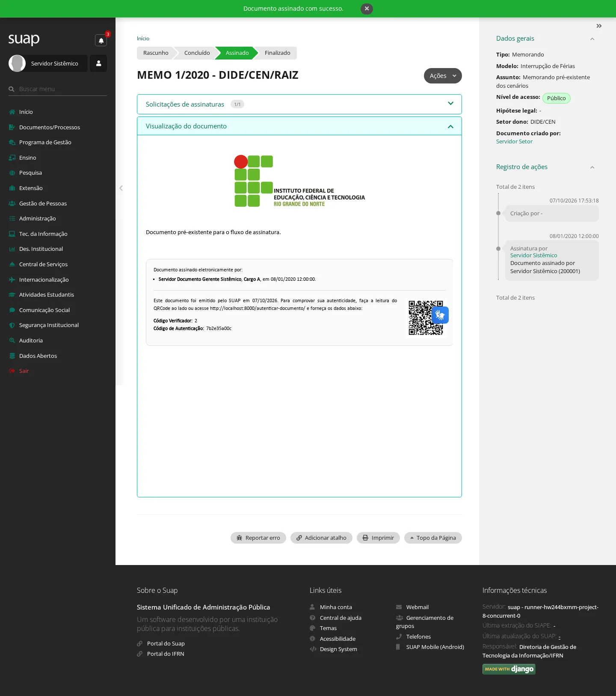Focus the Buscar menu search field

pyautogui.click(x=58, y=89)
